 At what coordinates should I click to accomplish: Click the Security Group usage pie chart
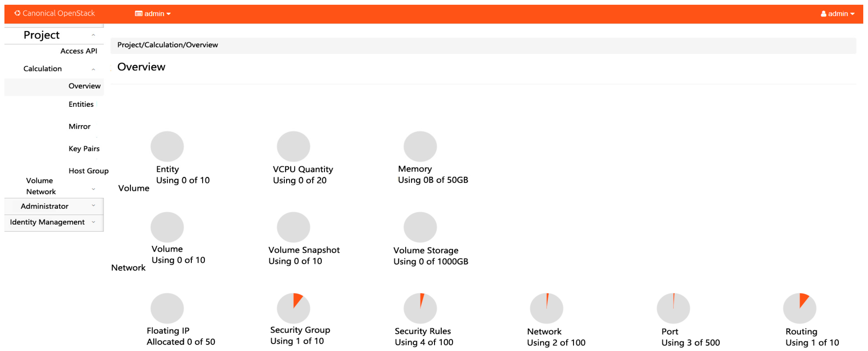pos(293,308)
